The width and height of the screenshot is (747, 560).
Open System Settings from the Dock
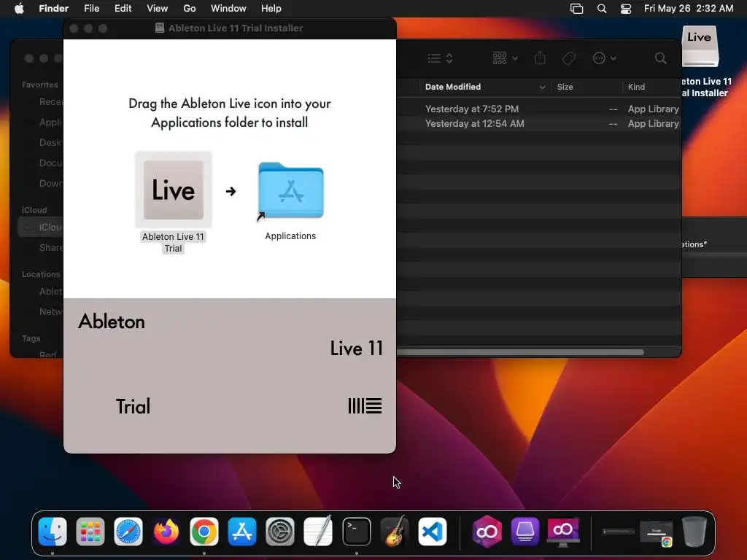[x=280, y=532]
